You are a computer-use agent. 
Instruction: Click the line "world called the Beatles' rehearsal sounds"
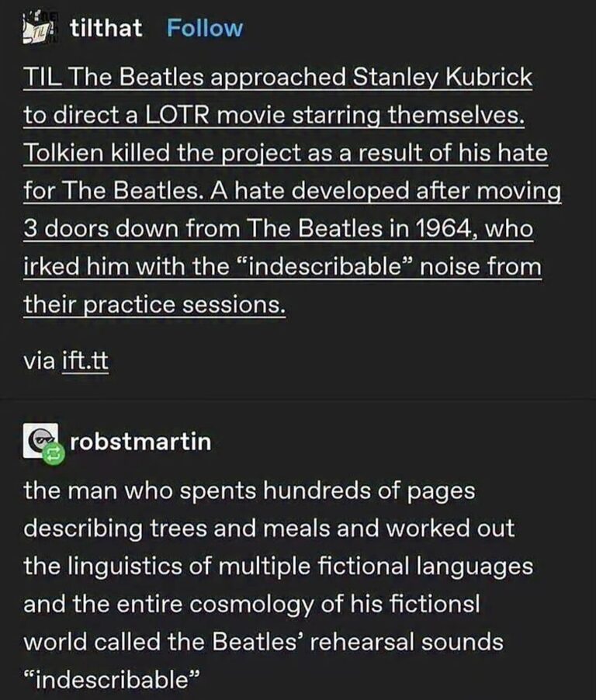pos(263,643)
